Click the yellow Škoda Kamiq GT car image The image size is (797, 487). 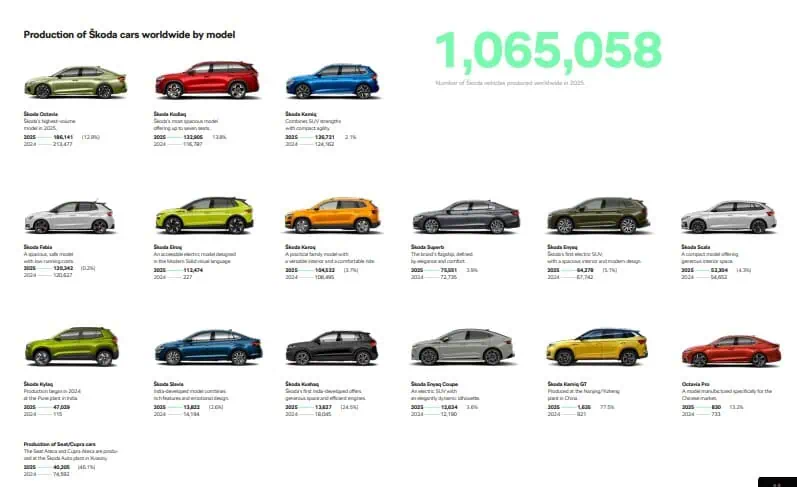click(597, 347)
